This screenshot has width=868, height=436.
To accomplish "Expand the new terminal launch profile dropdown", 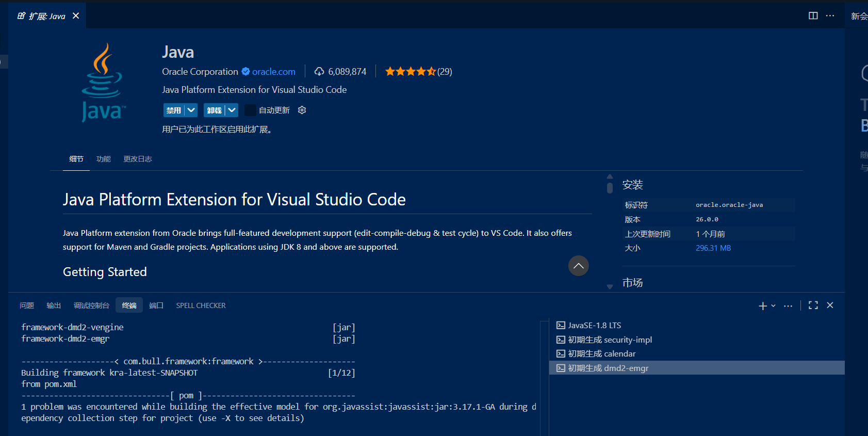I will pos(773,306).
